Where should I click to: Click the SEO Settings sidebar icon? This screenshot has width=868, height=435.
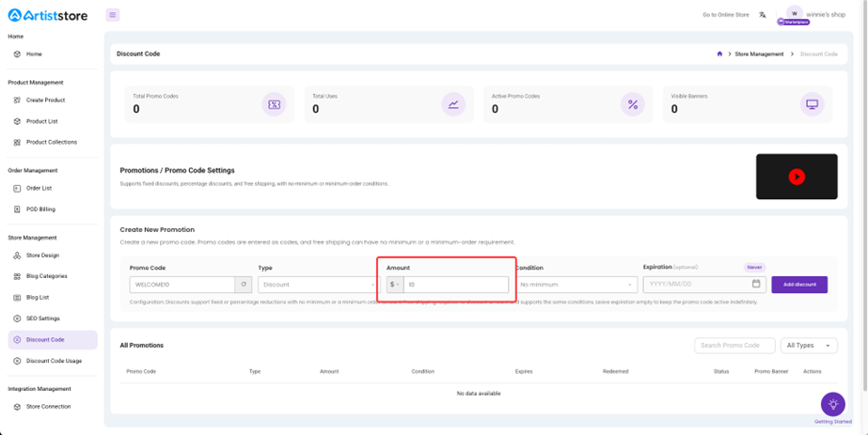pyautogui.click(x=17, y=318)
